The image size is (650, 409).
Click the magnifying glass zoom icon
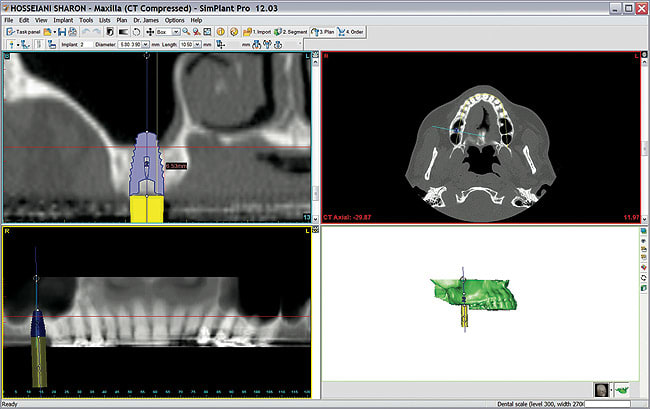point(186,32)
